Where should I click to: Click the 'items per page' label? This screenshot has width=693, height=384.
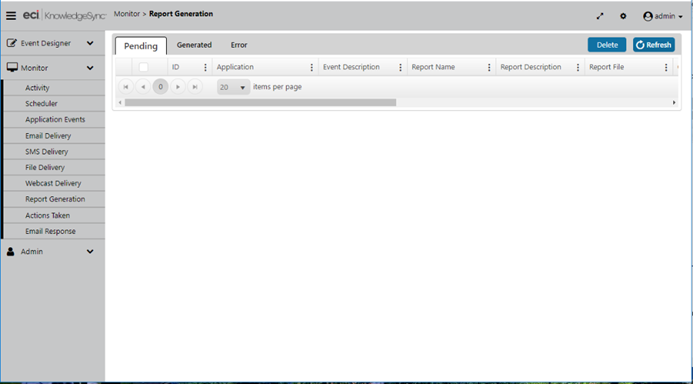coord(277,87)
